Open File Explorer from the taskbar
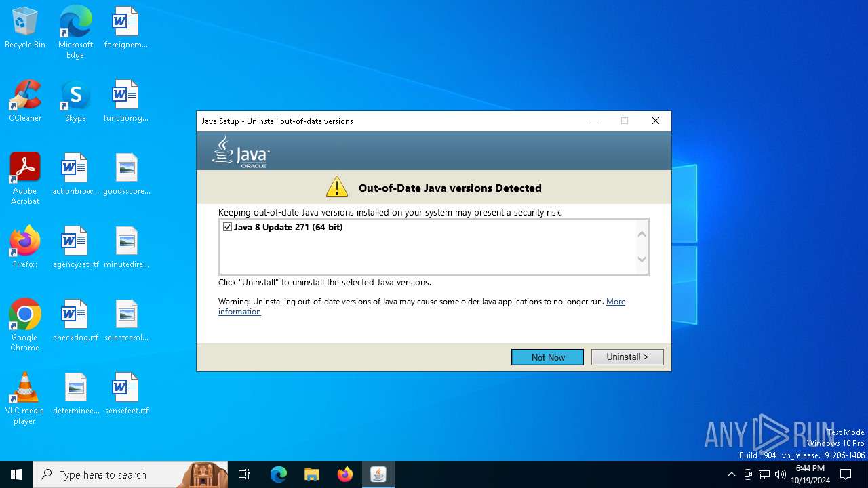The height and width of the screenshot is (488, 868). [312, 474]
